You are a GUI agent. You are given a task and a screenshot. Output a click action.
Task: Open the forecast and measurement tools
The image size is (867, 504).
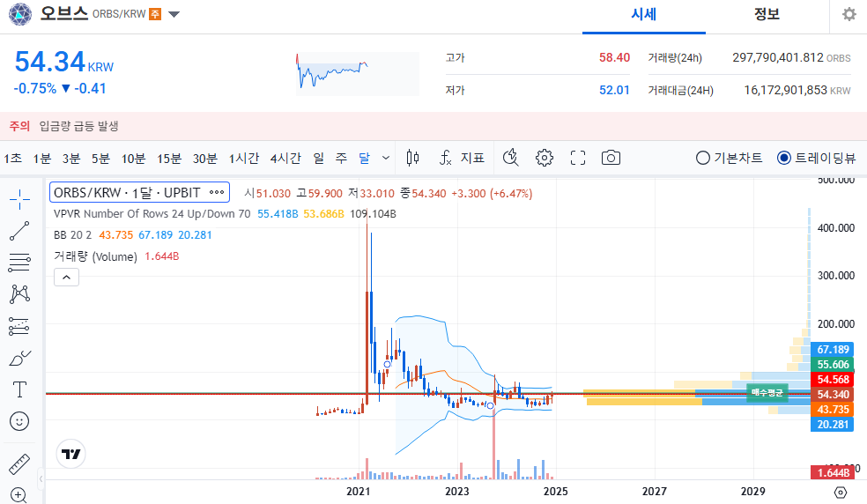click(19, 326)
